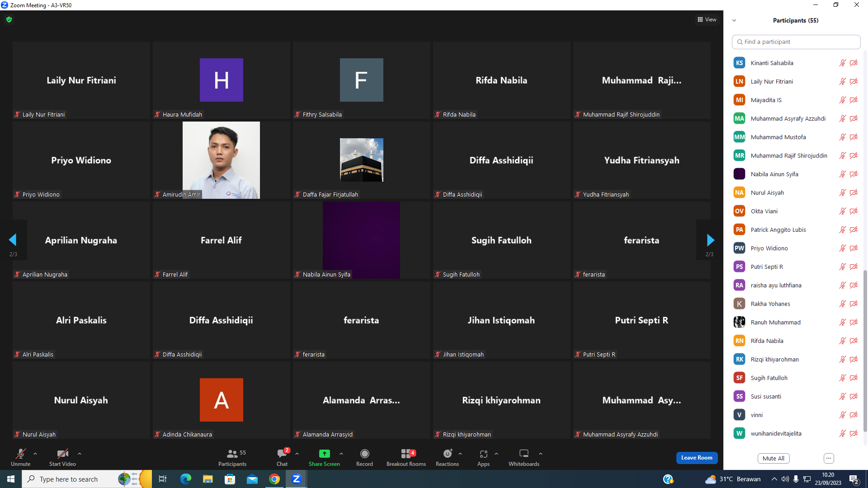
Task: Select Patrick Anggito Lubis in participant list
Action: [796, 230]
